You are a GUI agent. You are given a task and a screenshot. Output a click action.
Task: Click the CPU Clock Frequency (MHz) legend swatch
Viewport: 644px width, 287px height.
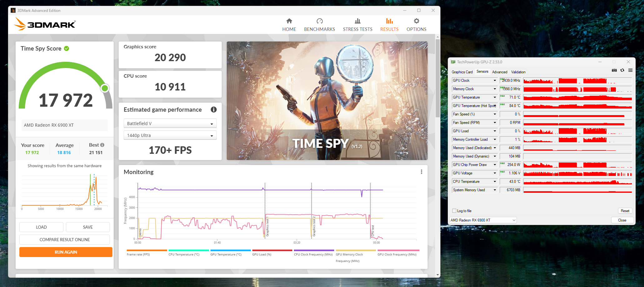point(314,250)
